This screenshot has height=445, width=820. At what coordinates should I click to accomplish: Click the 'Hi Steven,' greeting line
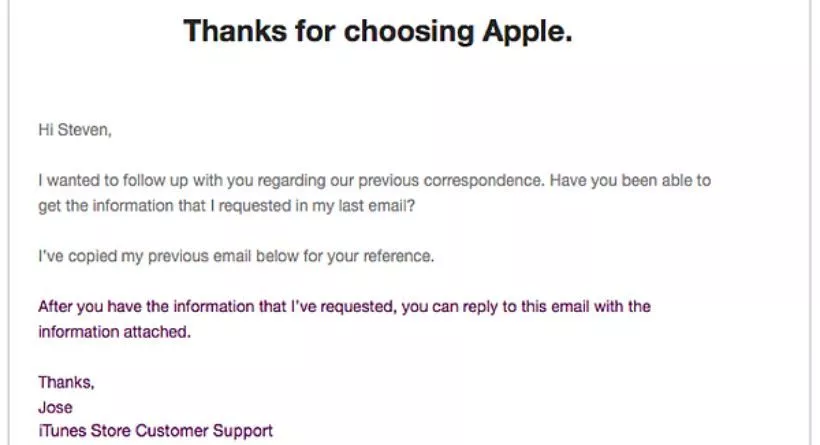75,130
